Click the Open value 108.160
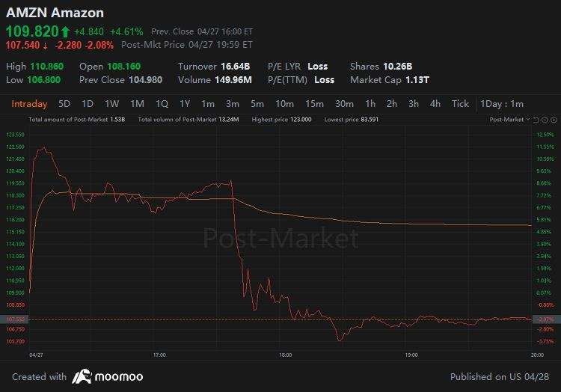This screenshot has width=561, height=392. [123, 67]
